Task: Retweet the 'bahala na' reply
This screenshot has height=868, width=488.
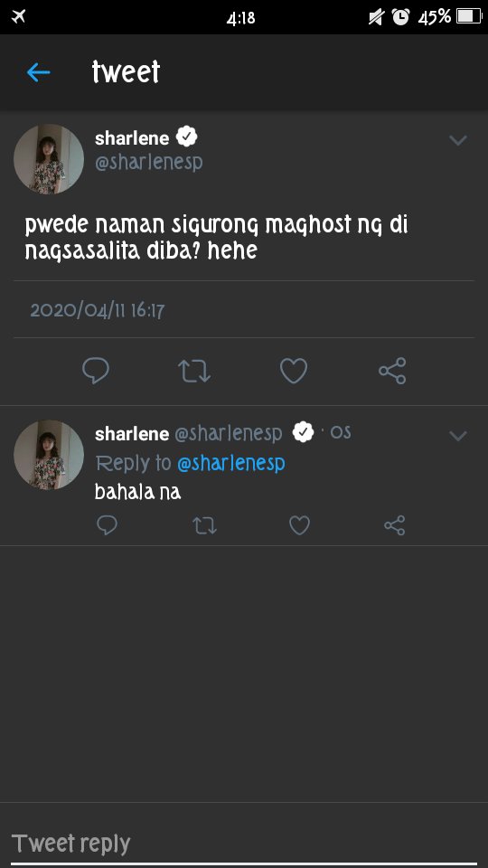Action: tap(205, 525)
